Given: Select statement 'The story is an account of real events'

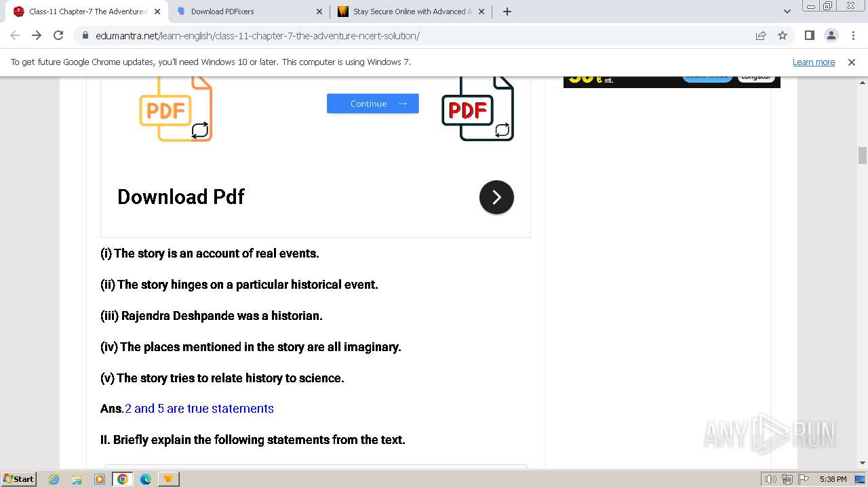Looking at the screenshot, I should pyautogui.click(x=210, y=253).
